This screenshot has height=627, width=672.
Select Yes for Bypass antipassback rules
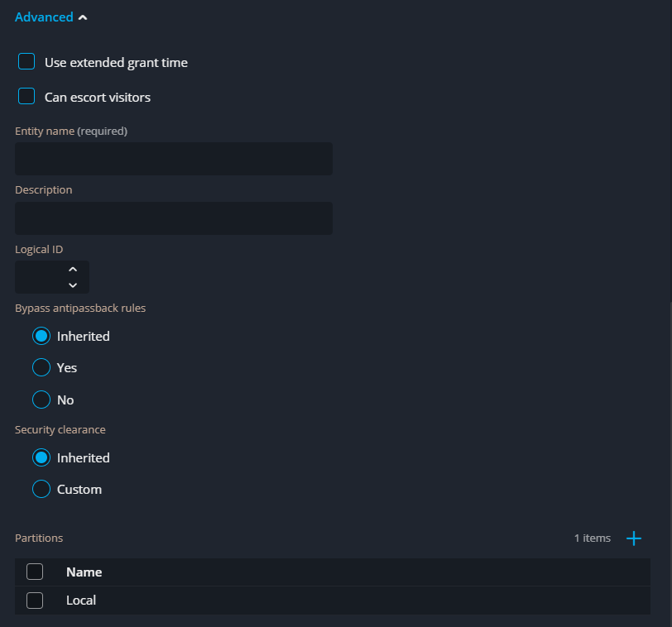(x=41, y=366)
